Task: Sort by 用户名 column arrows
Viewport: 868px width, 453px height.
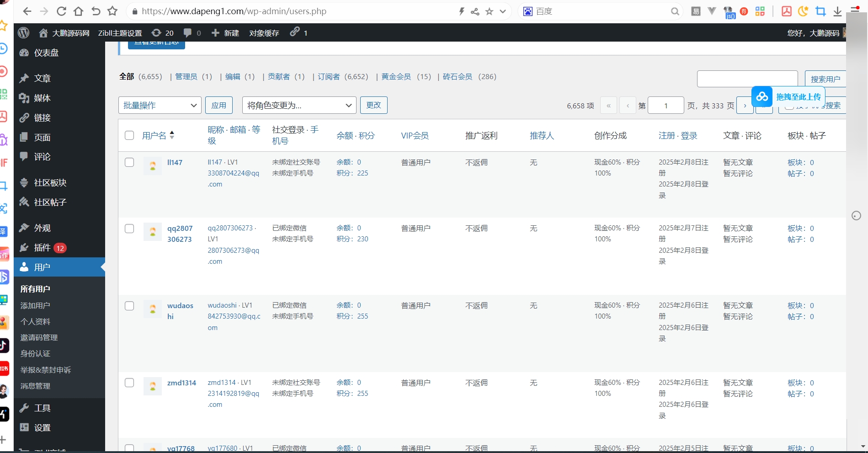Action: click(x=172, y=135)
